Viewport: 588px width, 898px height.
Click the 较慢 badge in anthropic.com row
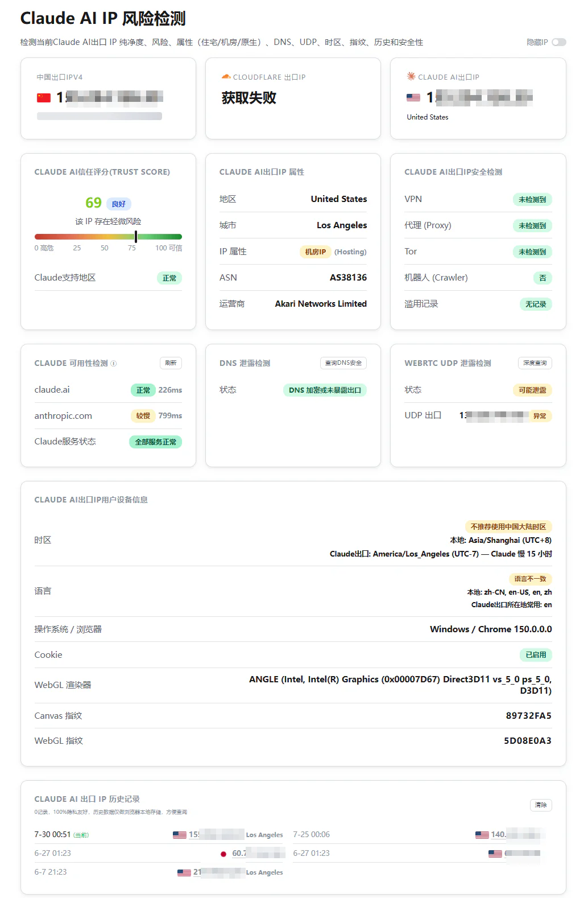click(143, 416)
